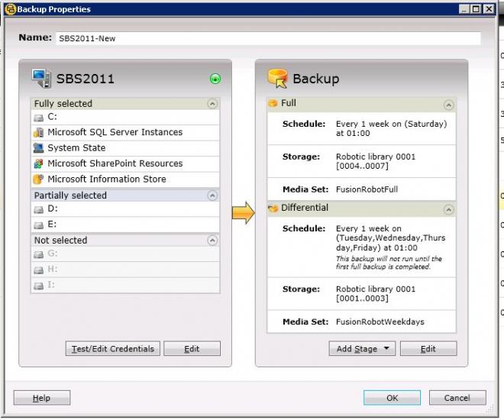504x420 pixels.
Task: Click Full storage 'Robotic library 0001 [0004..0007]'
Action: (x=376, y=161)
